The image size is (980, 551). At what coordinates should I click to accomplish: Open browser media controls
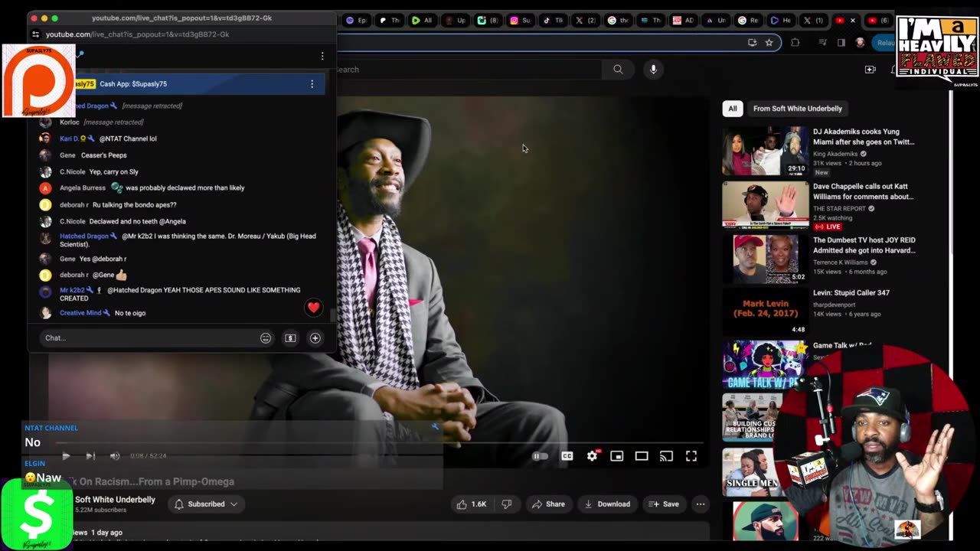822,43
